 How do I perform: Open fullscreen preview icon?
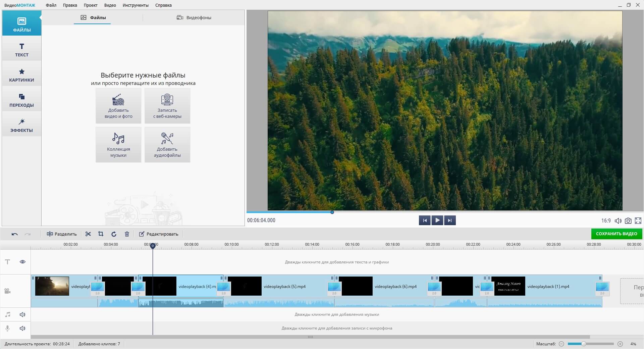[638, 220]
